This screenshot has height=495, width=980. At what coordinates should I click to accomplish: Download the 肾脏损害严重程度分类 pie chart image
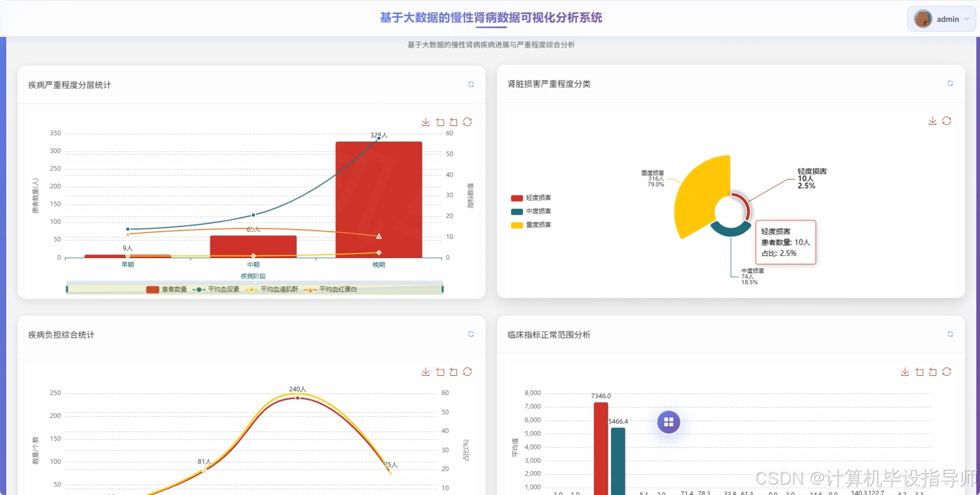pos(932,121)
